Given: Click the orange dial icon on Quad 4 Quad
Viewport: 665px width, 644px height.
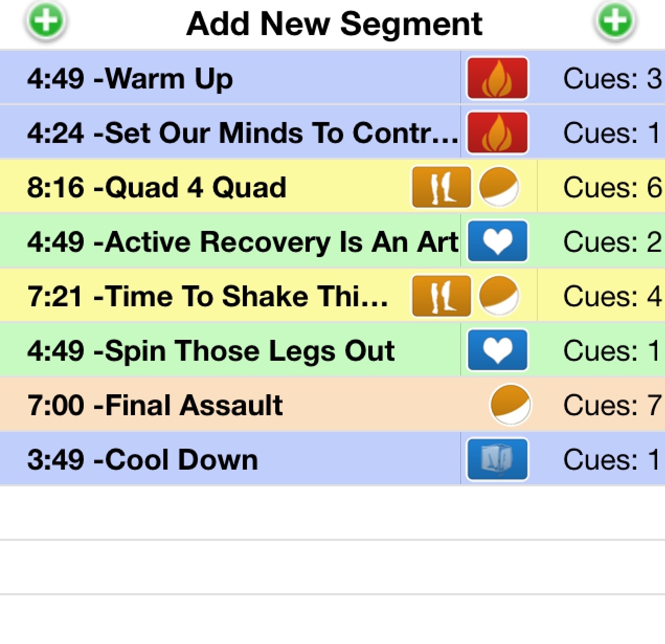Looking at the screenshot, I should click(x=499, y=187).
